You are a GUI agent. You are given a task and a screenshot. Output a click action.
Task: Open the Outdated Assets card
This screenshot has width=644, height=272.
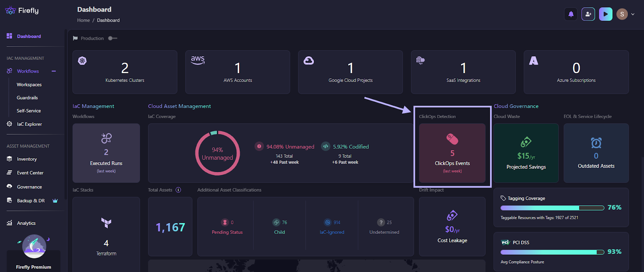pos(596,153)
